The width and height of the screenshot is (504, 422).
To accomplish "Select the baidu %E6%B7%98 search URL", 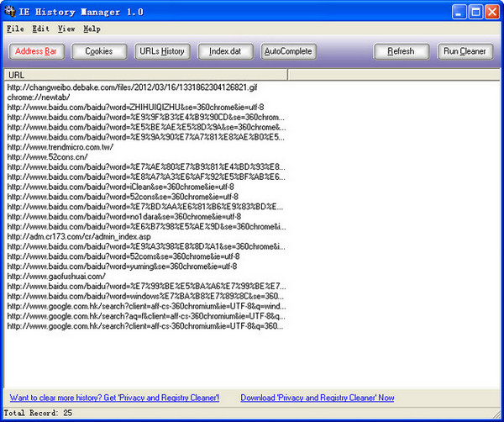I will [146, 227].
